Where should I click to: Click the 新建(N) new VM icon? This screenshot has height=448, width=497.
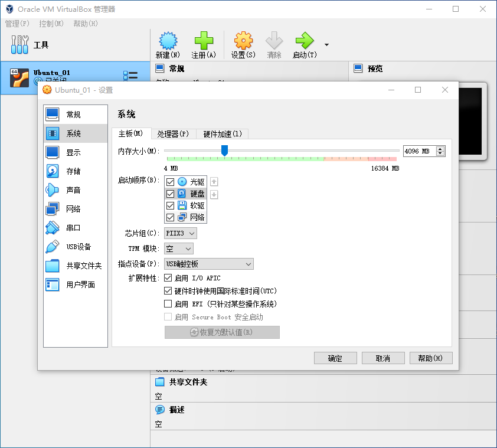pos(168,41)
